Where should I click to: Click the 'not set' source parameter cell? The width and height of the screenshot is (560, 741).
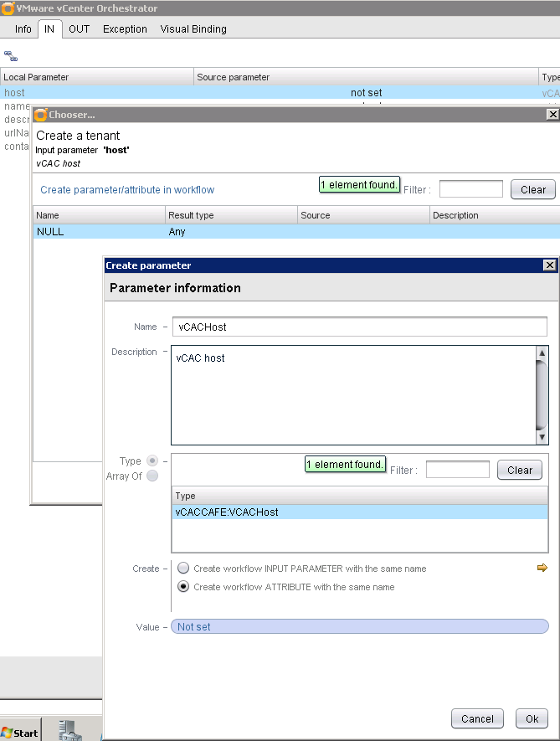coord(367,93)
